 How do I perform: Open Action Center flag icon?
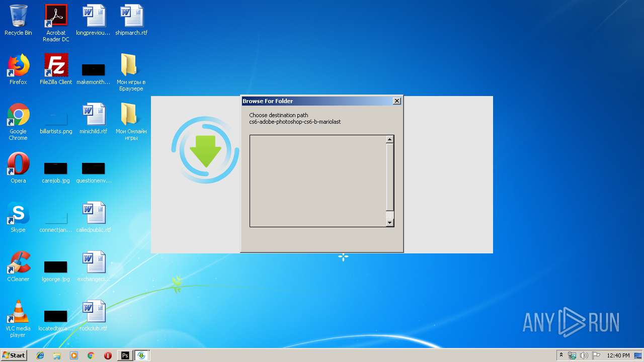(x=596, y=355)
